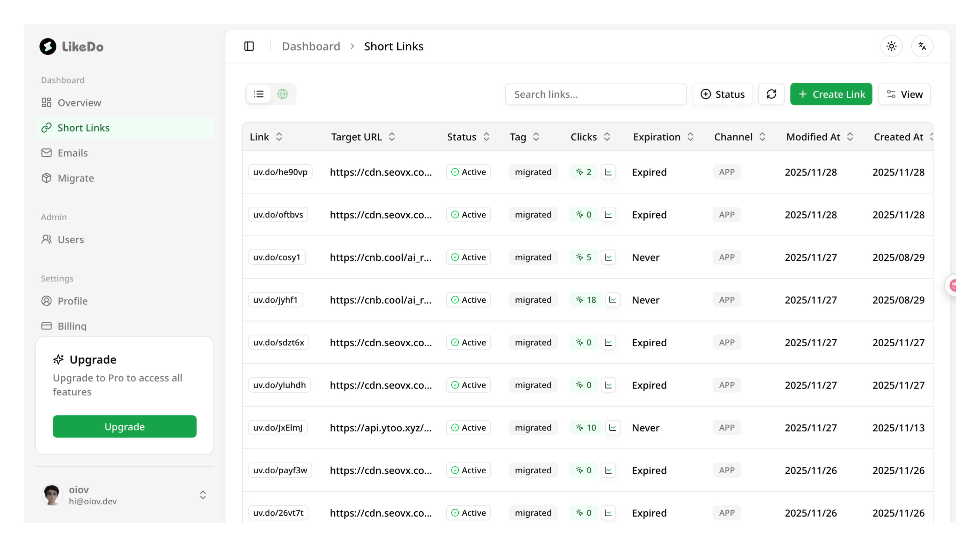Switch to list view mode

click(x=259, y=94)
